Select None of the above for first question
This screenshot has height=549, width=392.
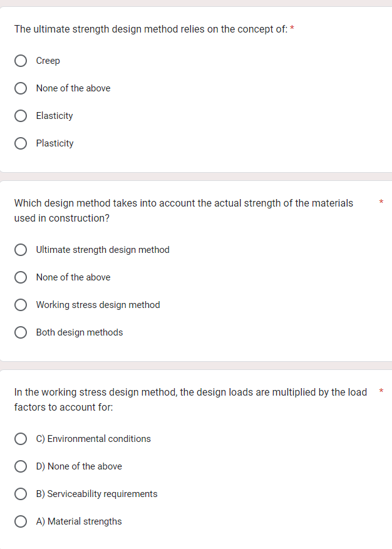point(21,88)
